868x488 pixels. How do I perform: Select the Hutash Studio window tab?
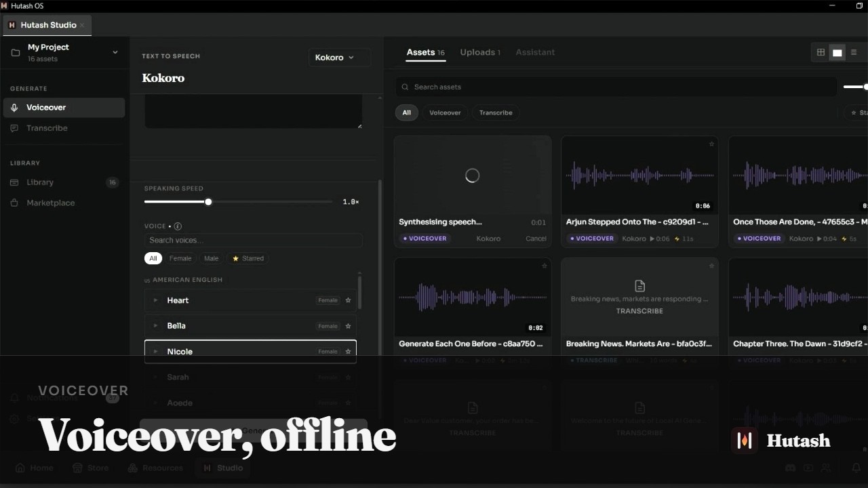(x=47, y=25)
